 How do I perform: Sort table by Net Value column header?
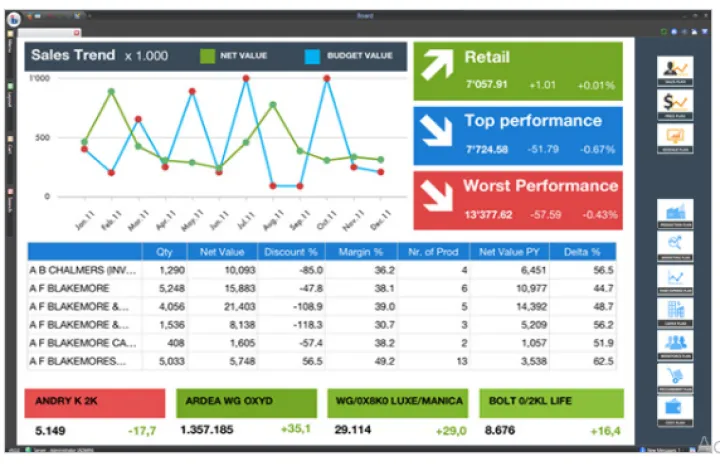pos(224,252)
